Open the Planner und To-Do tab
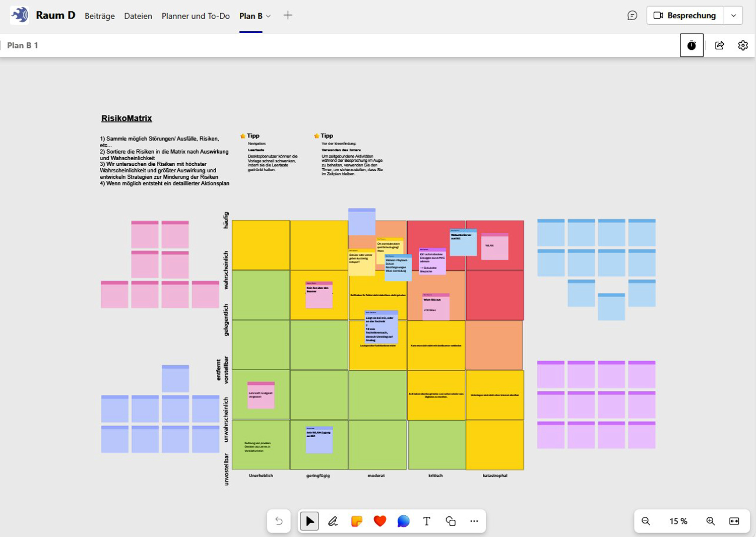 tap(196, 16)
